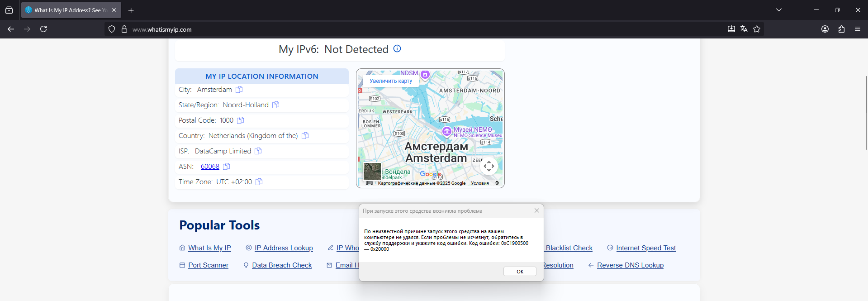This screenshot has width=868, height=301.
Task: Expand the list all tabs dropdown
Action: click(779, 10)
